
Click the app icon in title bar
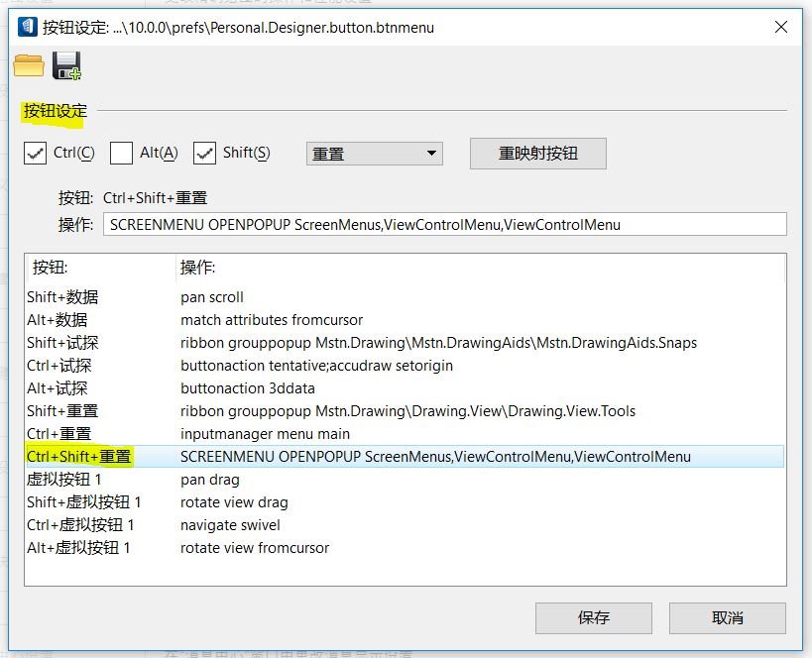click(x=28, y=27)
